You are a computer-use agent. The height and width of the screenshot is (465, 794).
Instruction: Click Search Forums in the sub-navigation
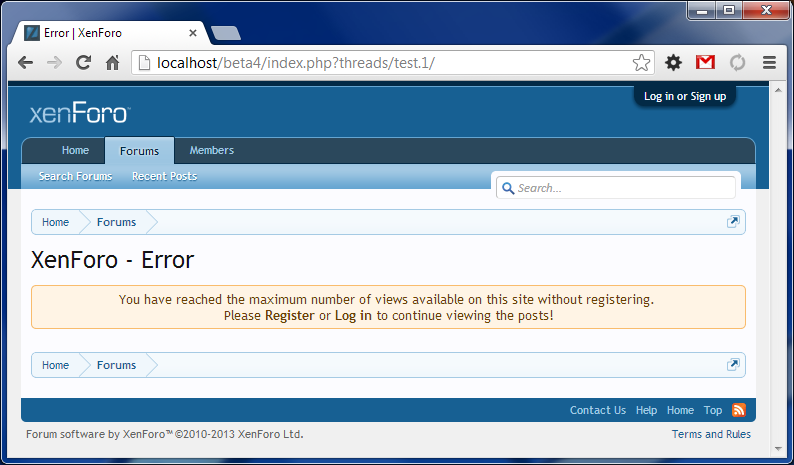75,176
